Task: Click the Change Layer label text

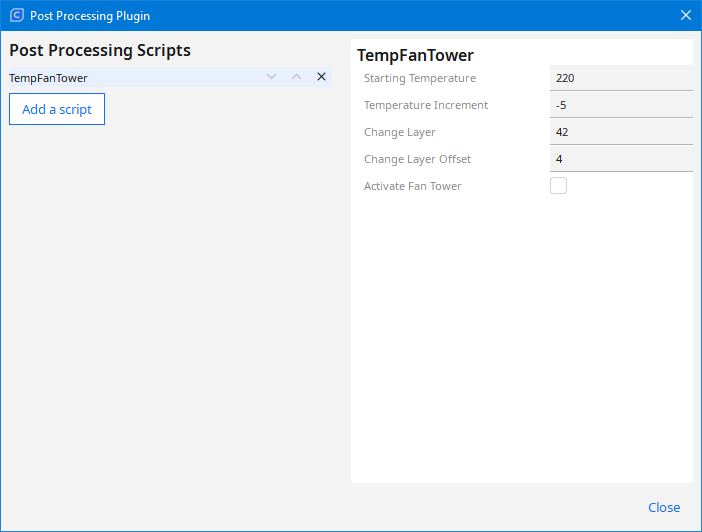Action: (x=400, y=132)
